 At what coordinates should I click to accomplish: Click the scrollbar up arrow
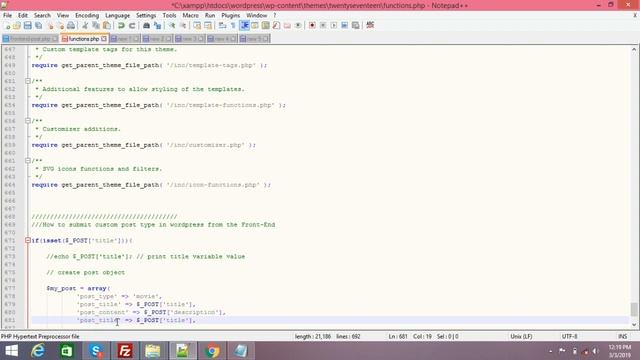pos(633,49)
